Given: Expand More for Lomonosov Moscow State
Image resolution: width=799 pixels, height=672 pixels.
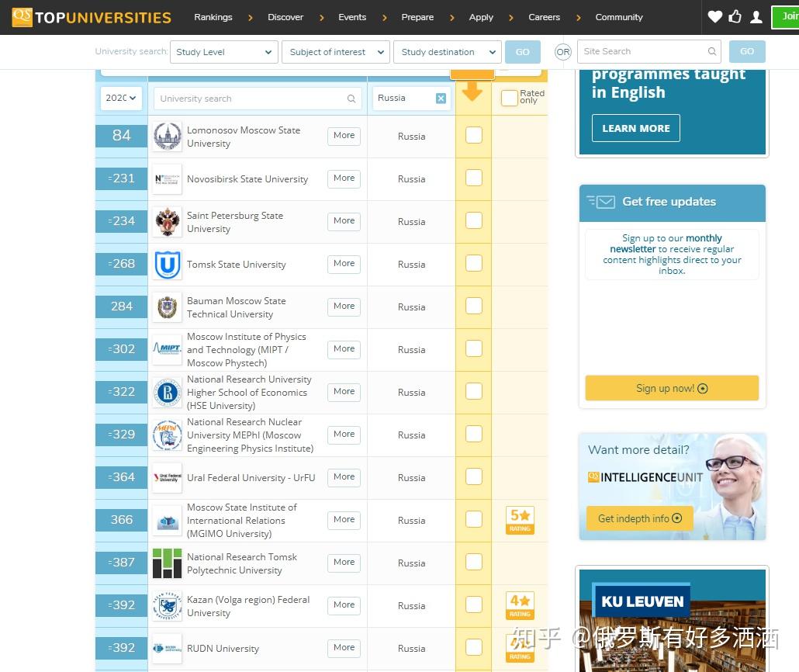Looking at the screenshot, I should point(344,136).
